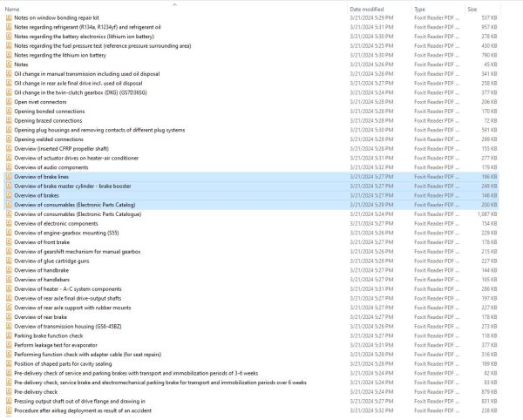Sort files by the Type column header

(419, 10)
